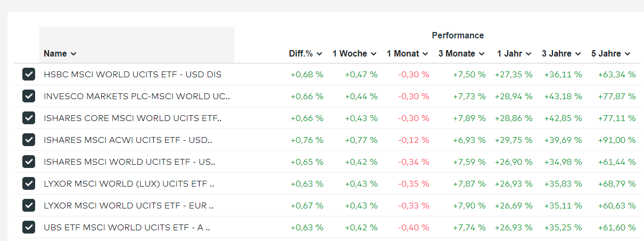This screenshot has height=241, width=644.
Task: Sort by 5 Jahre performance
Action: click(611, 53)
